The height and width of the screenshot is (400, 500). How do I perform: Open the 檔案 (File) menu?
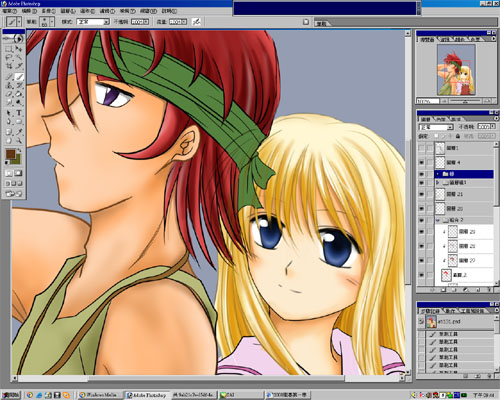pyautogui.click(x=9, y=11)
